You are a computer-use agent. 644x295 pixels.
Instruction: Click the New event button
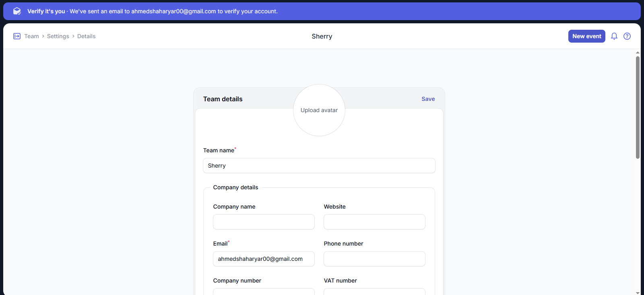pyautogui.click(x=586, y=36)
